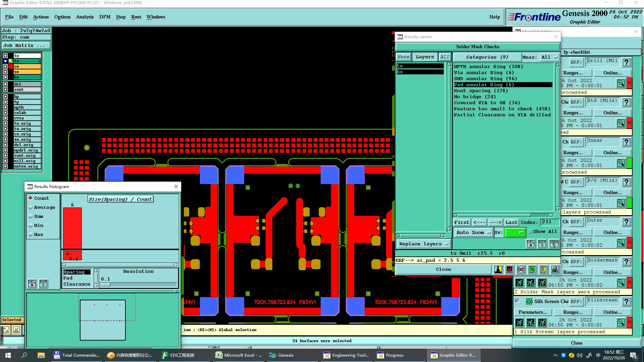Click the Index input field
This screenshot has width=644, height=362.
click(x=549, y=222)
